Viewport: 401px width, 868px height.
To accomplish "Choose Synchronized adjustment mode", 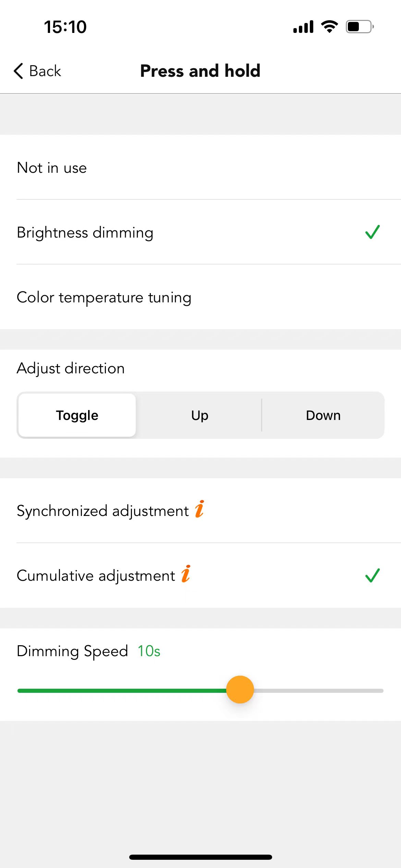I will (200, 511).
